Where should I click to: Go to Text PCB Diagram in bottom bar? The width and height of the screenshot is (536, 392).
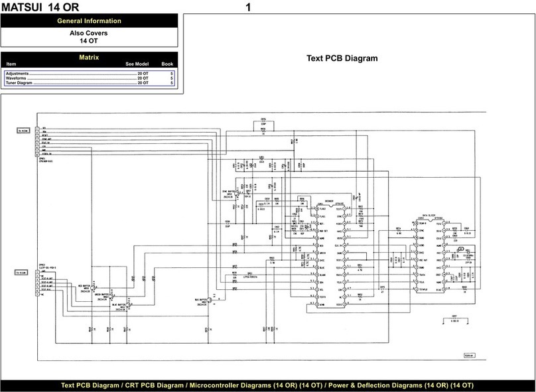90,385
